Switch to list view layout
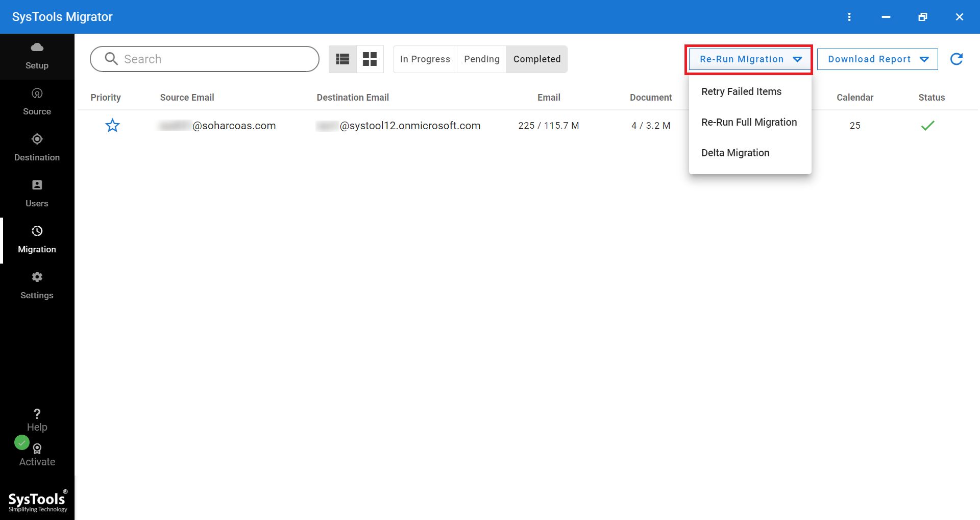The height and width of the screenshot is (520, 980). coord(342,59)
